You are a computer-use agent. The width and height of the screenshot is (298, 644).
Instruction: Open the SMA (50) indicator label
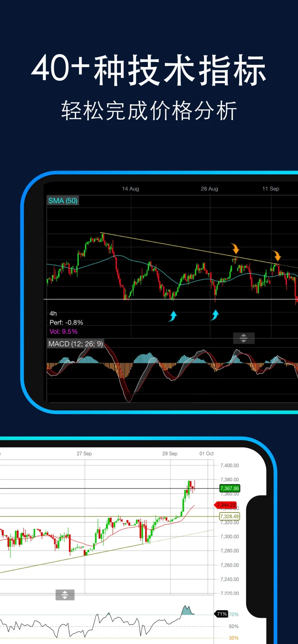pyautogui.click(x=63, y=200)
